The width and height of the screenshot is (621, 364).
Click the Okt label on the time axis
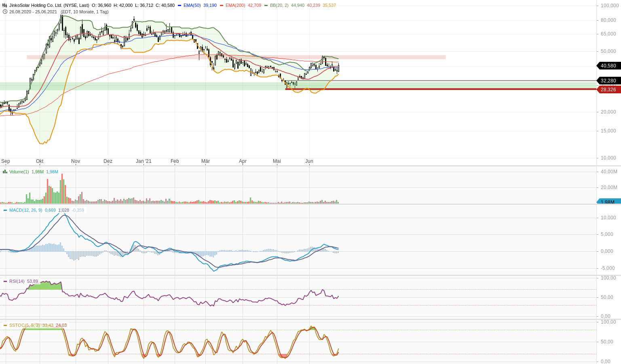click(x=40, y=161)
